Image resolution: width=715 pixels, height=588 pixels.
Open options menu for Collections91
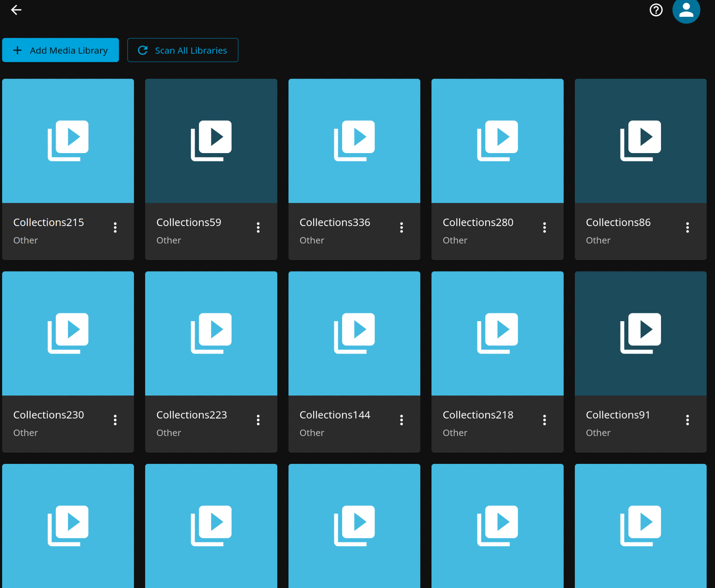[x=687, y=420]
